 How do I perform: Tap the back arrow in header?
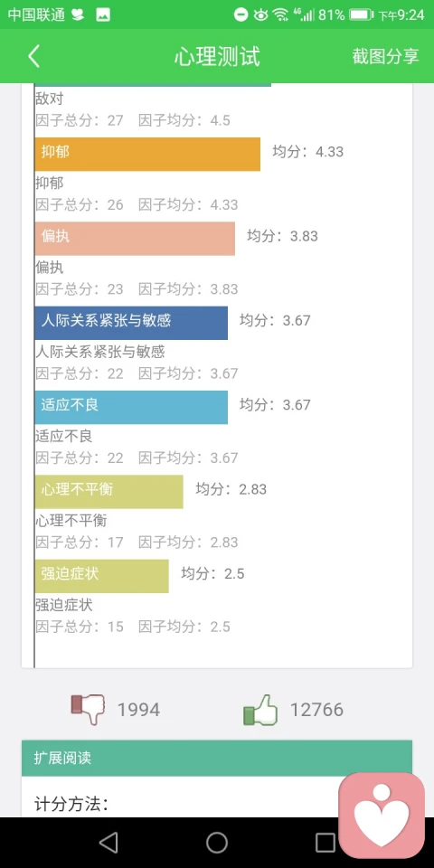click(x=34, y=56)
